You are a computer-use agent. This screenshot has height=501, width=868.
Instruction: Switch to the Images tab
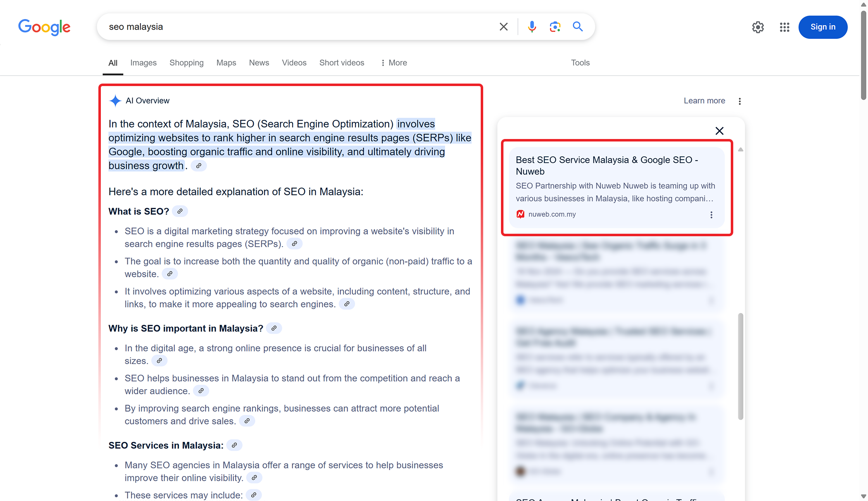click(143, 63)
